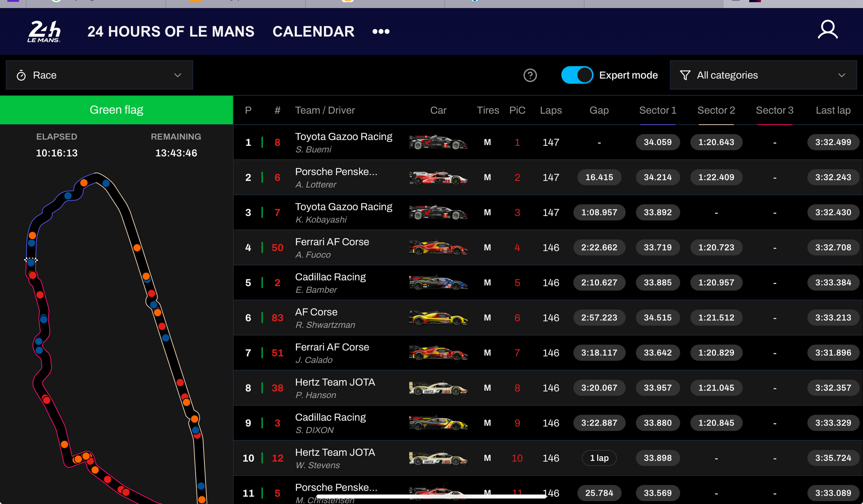The image size is (863, 504).
Task: Expand the All categories filter dropdown
Action: click(763, 75)
